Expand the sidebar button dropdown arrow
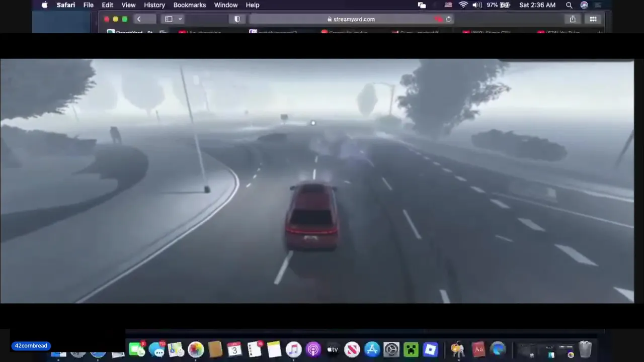The height and width of the screenshot is (362, 644). coord(180,19)
